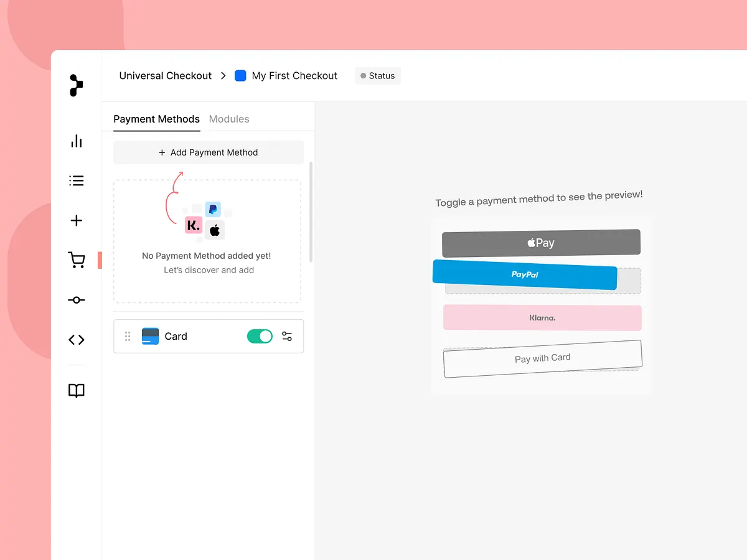
Task: Grab the Card row drag handle
Action: click(128, 336)
